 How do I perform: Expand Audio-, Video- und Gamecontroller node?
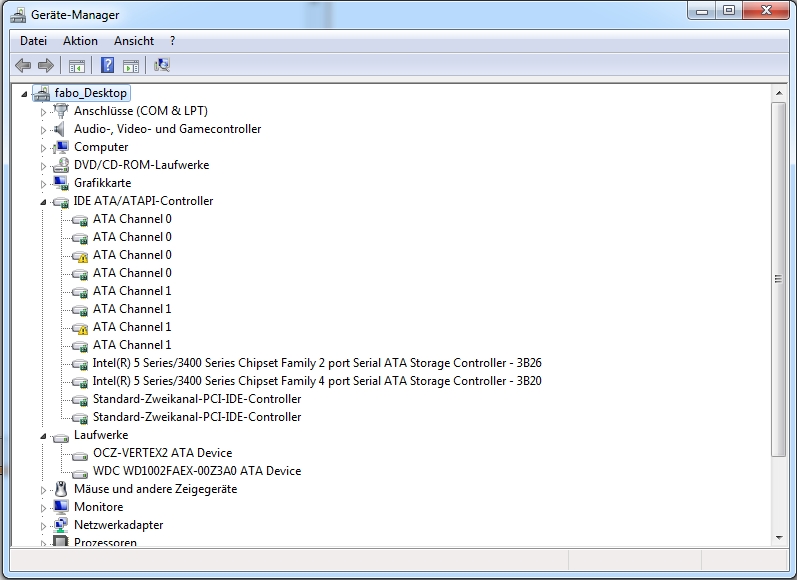43,130
